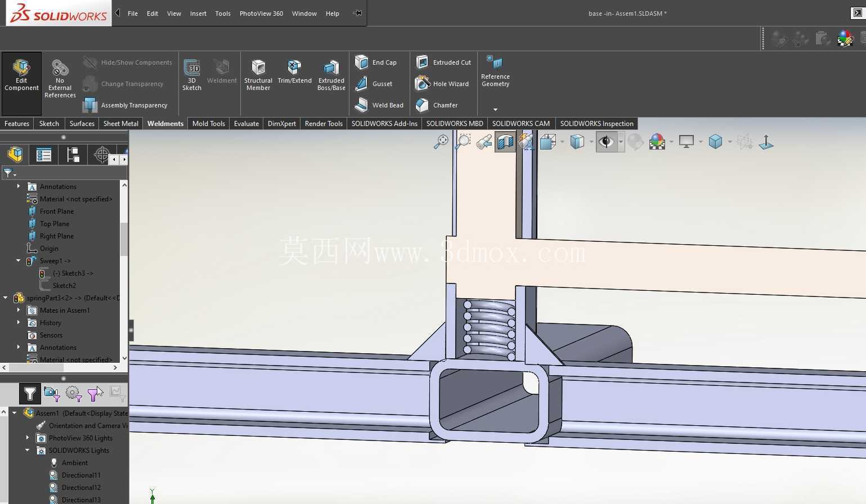Collapse SOLIDWORKS Lights folder

click(28, 450)
